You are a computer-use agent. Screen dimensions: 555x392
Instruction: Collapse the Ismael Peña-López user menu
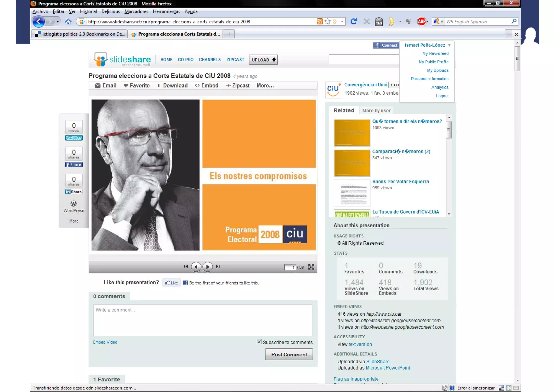[x=449, y=45]
